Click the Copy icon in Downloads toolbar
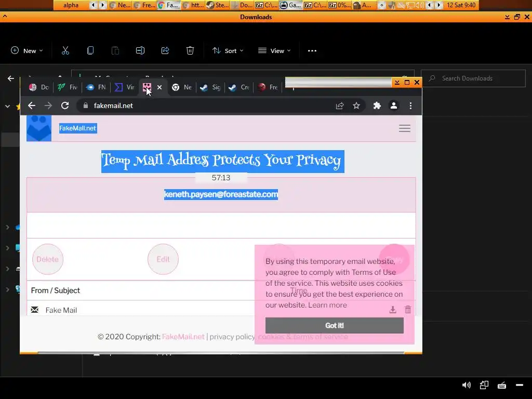Screen dimensions: 532x399 90,50
